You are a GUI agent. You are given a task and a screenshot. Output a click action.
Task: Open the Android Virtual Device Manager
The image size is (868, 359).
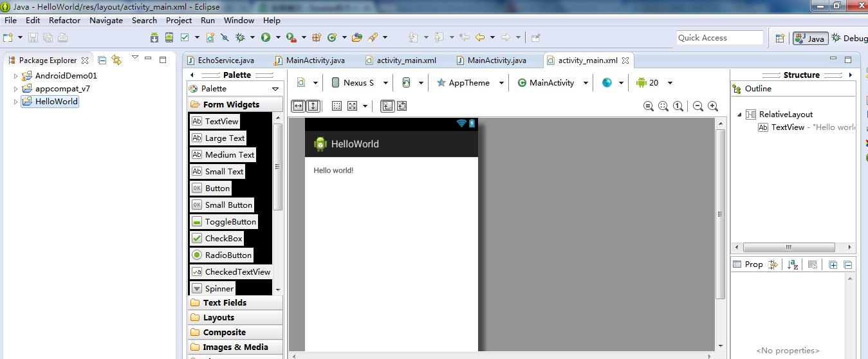click(x=169, y=38)
